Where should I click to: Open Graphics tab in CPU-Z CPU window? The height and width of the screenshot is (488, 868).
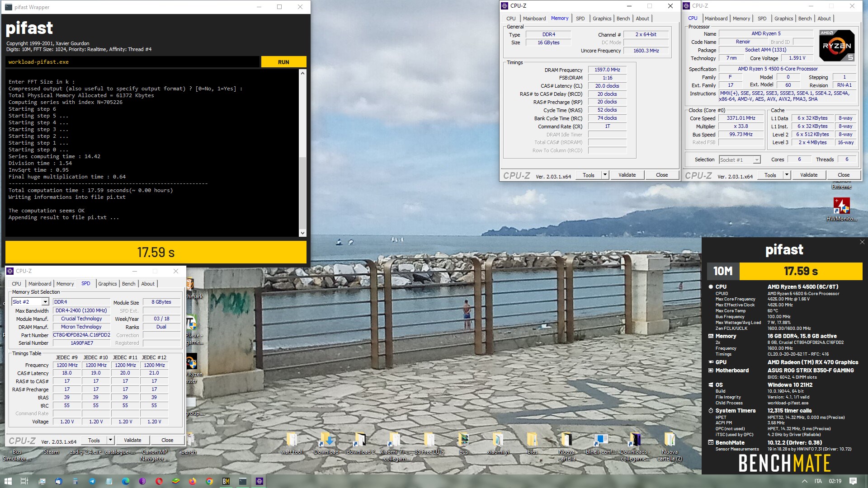pos(783,19)
